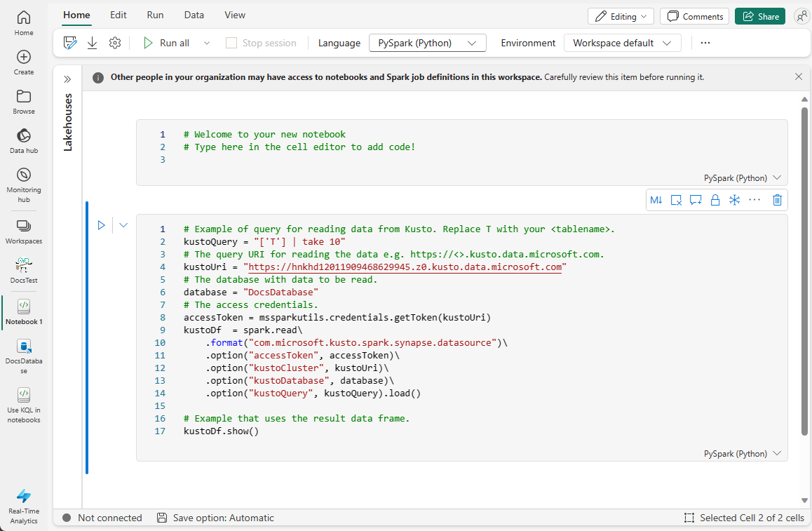
Task: Click the info icon in the banner
Action: pyautogui.click(x=98, y=78)
